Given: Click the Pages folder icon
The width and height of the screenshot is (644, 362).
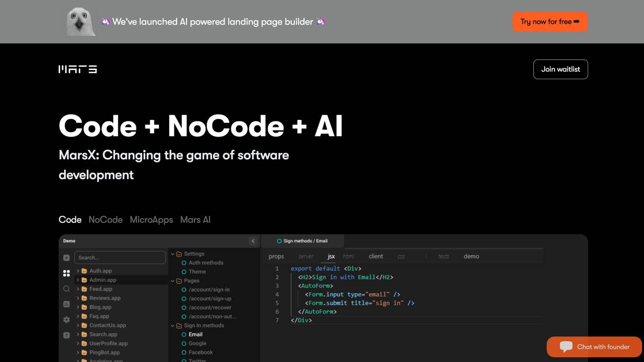Looking at the screenshot, I should 179,281.
